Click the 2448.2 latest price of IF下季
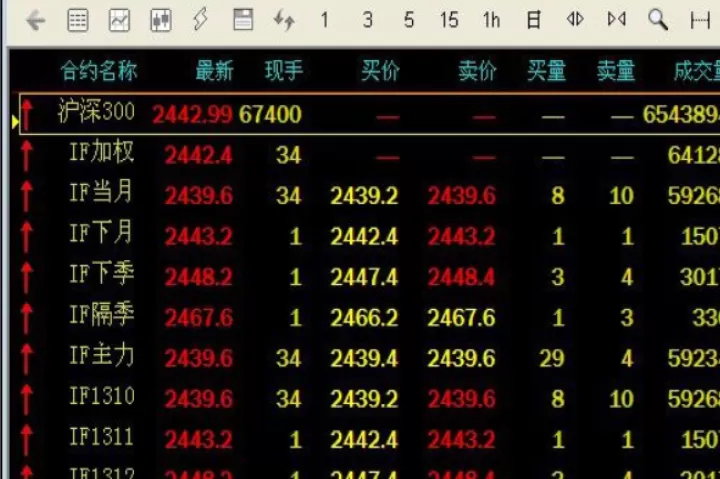720x479 pixels. [199, 277]
